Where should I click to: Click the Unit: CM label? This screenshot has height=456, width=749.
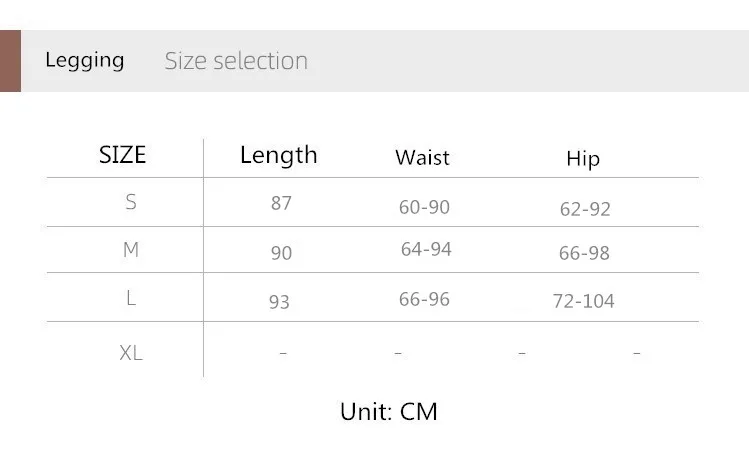[389, 411]
